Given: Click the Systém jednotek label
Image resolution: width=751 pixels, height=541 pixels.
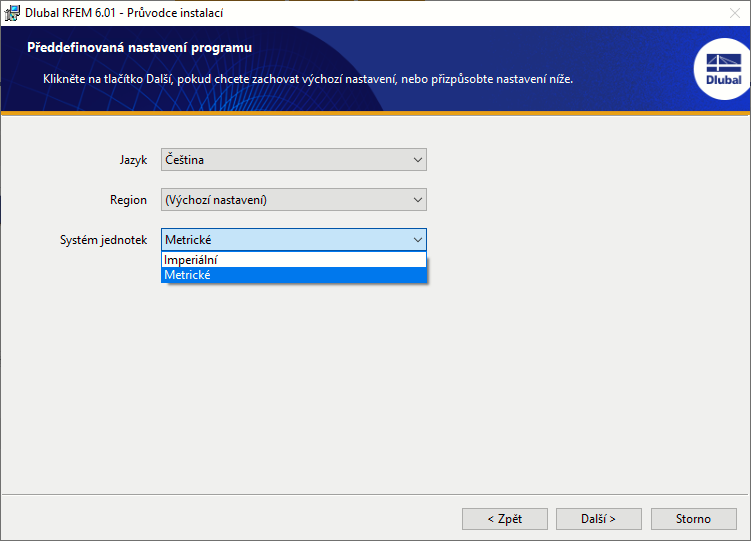Looking at the screenshot, I should point(103,240).
